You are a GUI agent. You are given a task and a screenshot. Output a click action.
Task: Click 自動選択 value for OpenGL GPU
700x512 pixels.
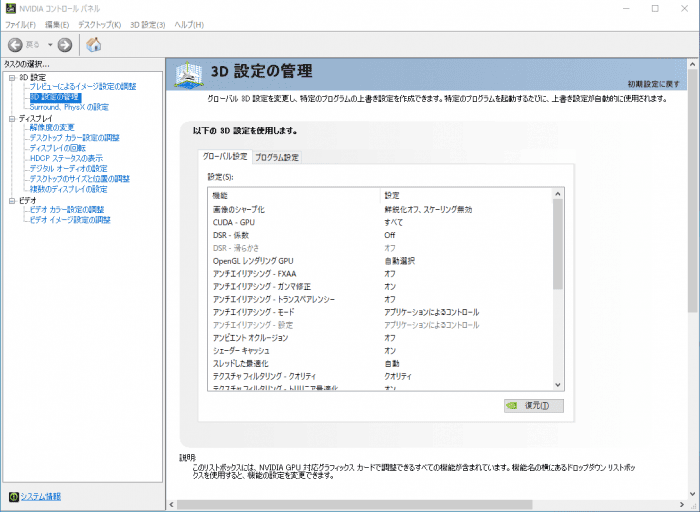(x=400, y=261)
